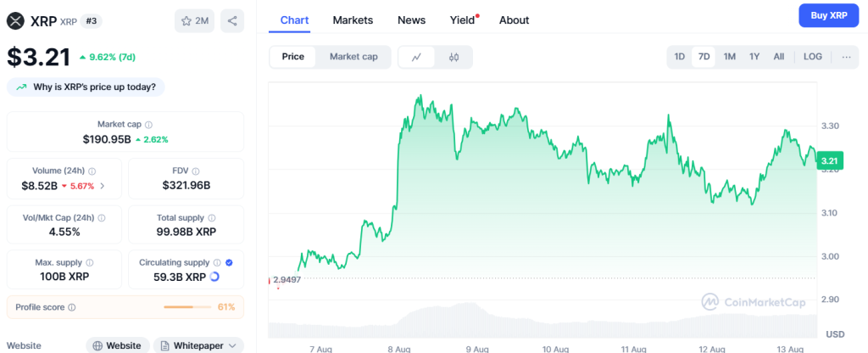Click the Buy XRP button
This screenshot has width=868, height=353.
828,15
